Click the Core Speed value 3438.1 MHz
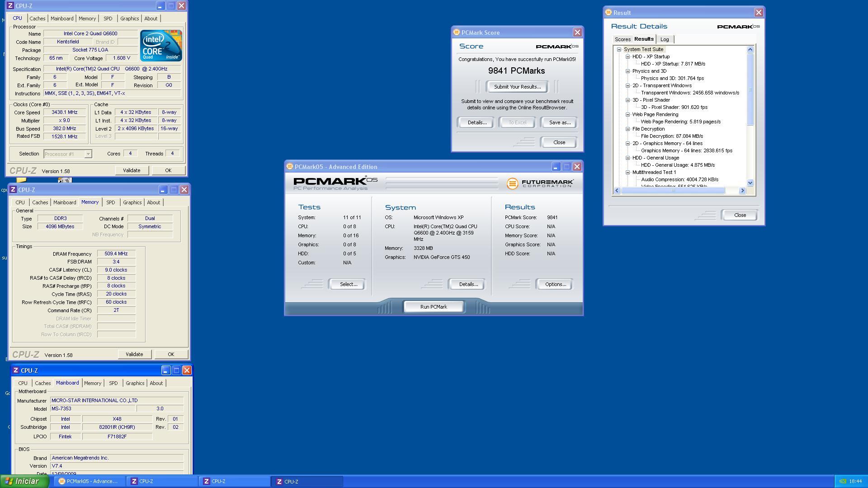Screen dimensions: 868x488 (64, 113)
